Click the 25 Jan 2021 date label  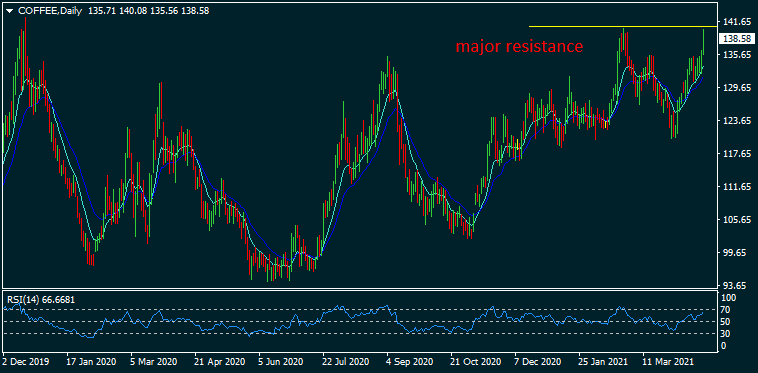[x=603, y=361]
